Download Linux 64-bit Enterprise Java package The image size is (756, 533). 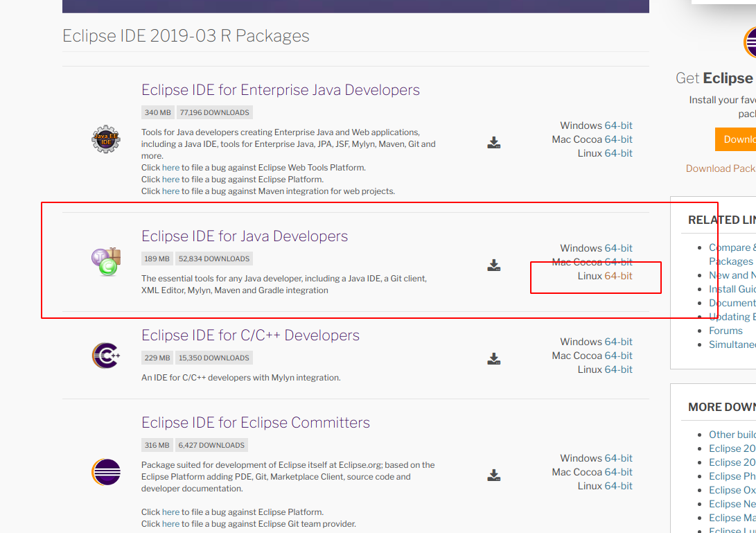(618, 153)
